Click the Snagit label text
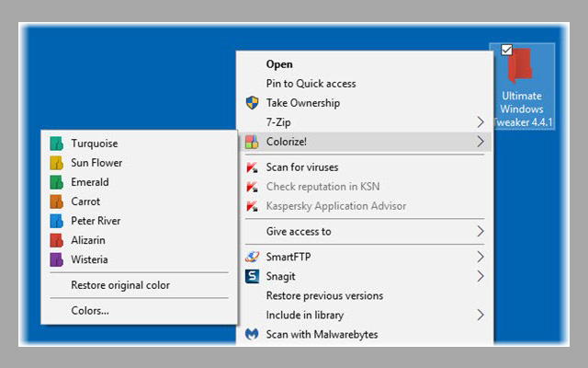Image resolution: width=588 pixels, height=368 pixels. click(280, 276)
